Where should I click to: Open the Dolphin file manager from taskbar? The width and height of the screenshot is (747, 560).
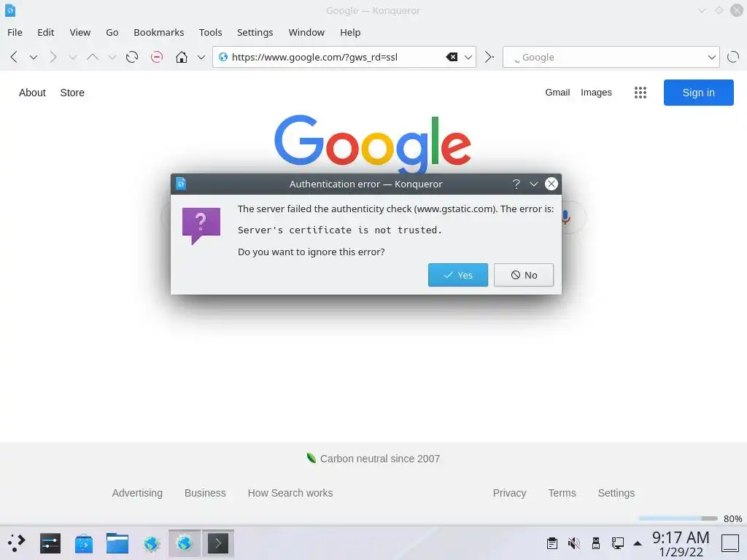117,543
